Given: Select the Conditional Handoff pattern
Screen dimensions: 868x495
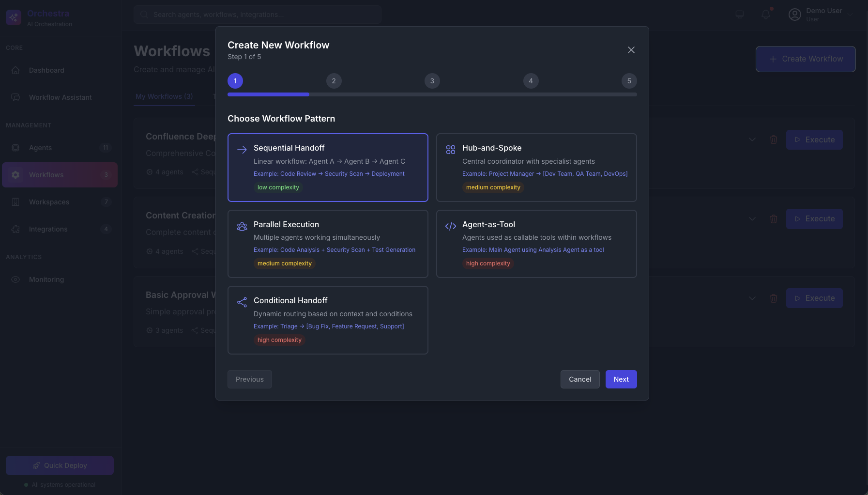Looking at the screenshot, I should coord(328,320).
